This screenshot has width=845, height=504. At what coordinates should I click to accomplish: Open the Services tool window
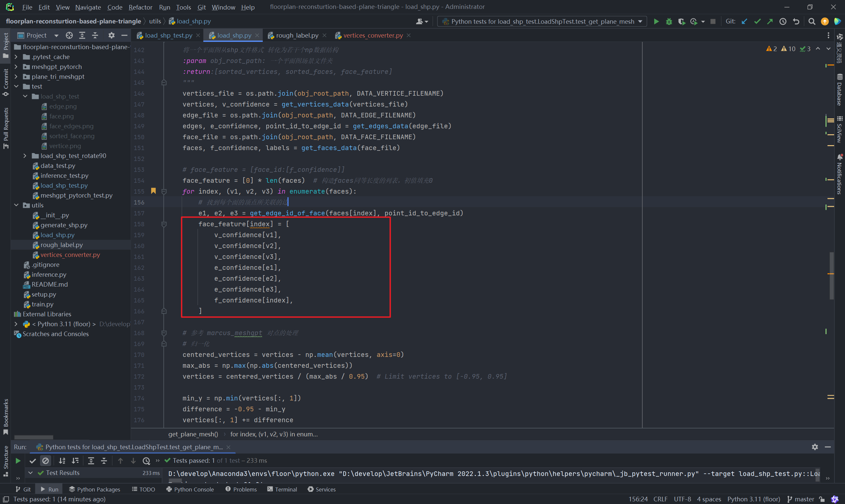pos(321,489)
